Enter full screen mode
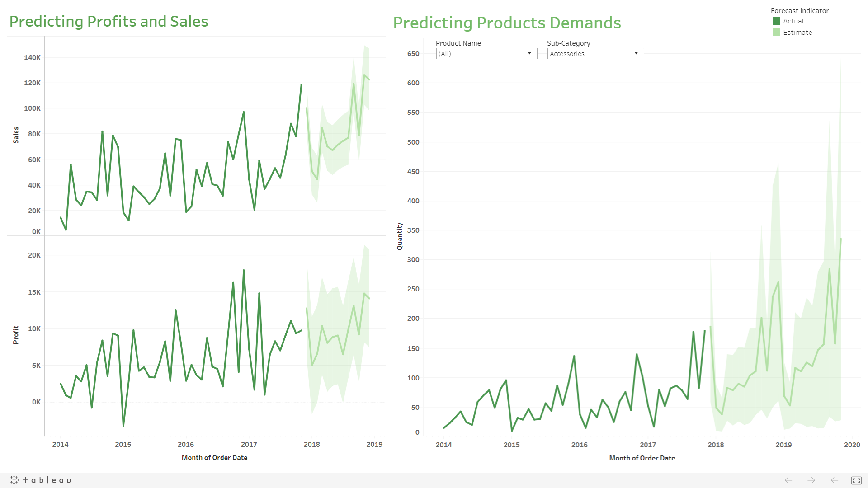This screenshot has width=868, height=488. click(856, 480)
